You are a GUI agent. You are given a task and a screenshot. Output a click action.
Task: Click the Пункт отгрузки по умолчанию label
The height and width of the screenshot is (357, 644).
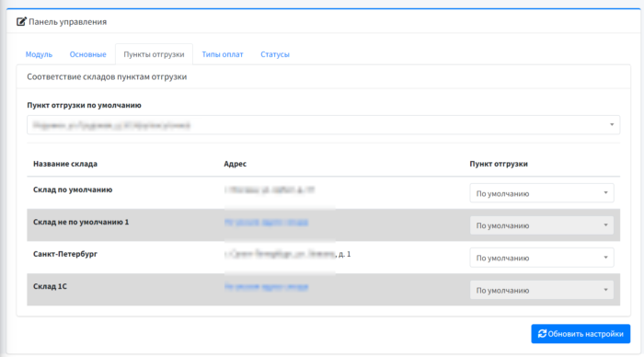pyautogui.click(x=85, y=105)
